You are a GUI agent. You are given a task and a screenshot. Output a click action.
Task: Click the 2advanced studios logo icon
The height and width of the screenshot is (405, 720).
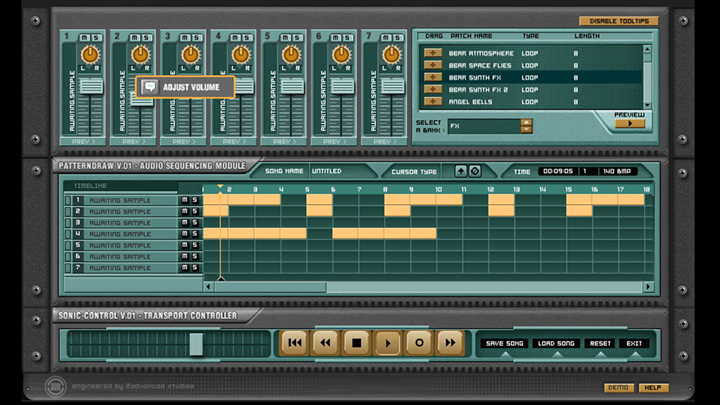[56, 386]
